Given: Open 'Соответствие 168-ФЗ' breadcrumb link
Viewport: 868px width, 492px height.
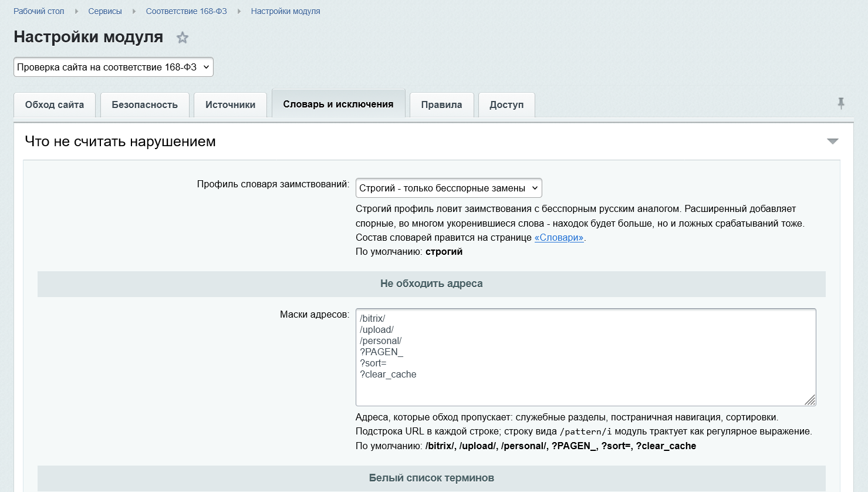Looking at the screenshot, I should tap(186, 11).
